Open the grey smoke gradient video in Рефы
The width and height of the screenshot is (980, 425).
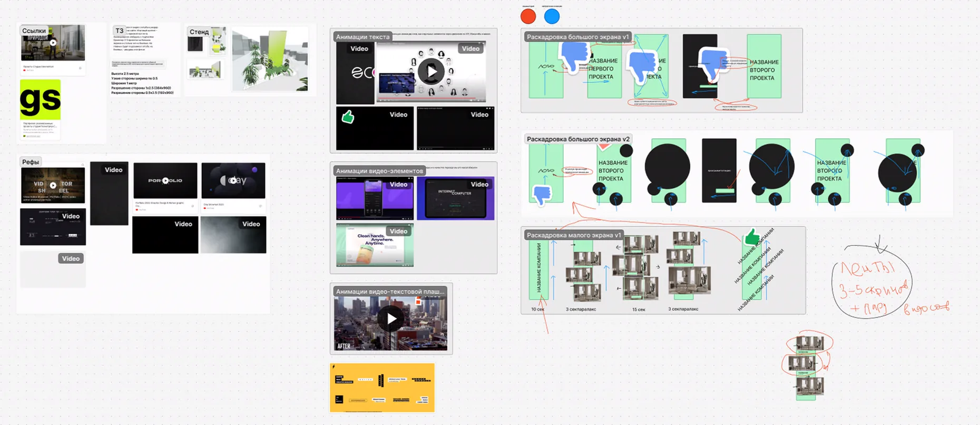click(233, 235)
